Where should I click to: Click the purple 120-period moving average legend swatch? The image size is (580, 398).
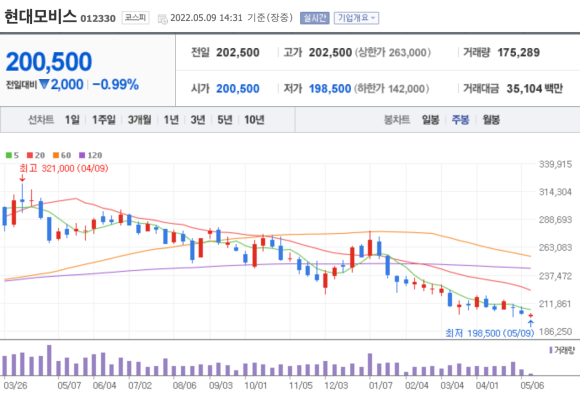(x=82, y=155)
